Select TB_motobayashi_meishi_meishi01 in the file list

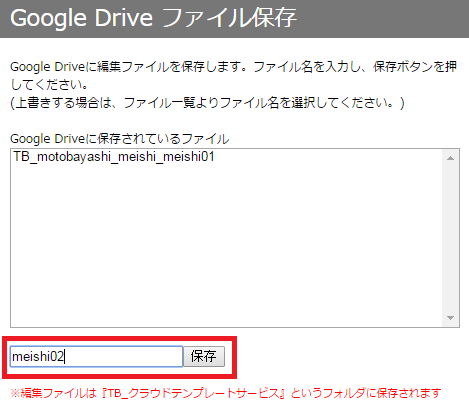(114, 156)
